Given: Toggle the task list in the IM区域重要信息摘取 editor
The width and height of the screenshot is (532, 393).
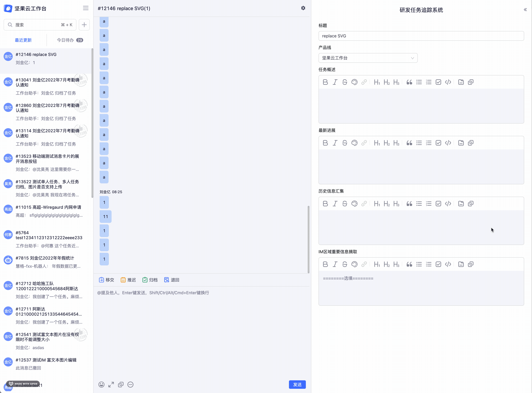Looking at the screenshot, I should click(438, 264).
